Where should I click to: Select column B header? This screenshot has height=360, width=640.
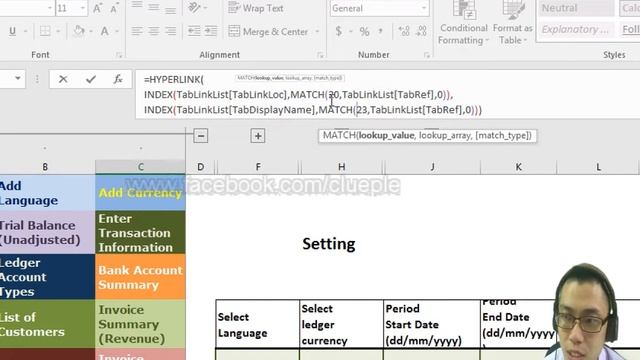45,167
